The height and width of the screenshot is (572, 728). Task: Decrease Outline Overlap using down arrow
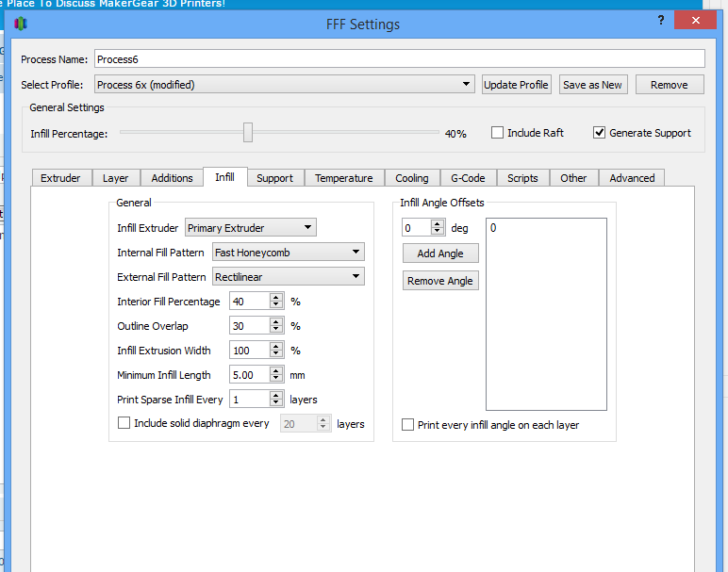click(x=276, y=330)
